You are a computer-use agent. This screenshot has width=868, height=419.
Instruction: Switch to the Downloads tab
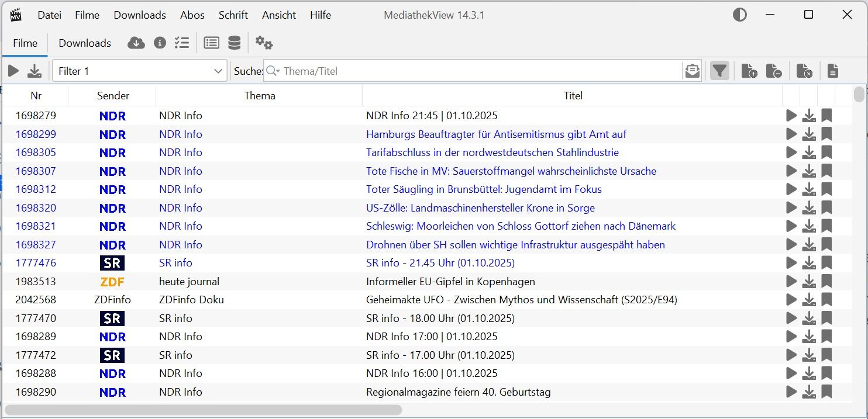pos(84,43)
